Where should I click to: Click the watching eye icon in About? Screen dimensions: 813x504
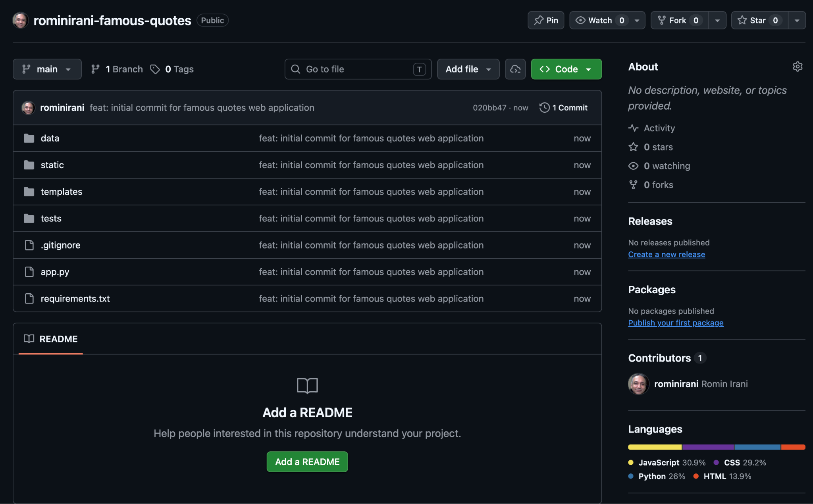[x=633, y=166]
